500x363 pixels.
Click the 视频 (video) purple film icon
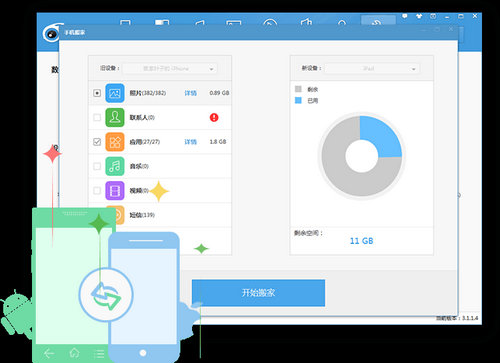click(x=115, y=190)
